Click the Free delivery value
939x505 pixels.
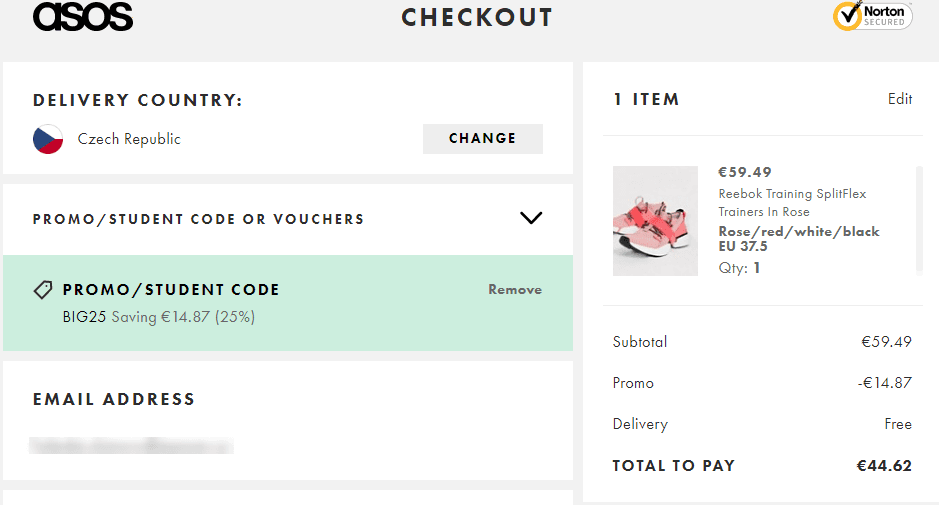[x=898, y=424]
